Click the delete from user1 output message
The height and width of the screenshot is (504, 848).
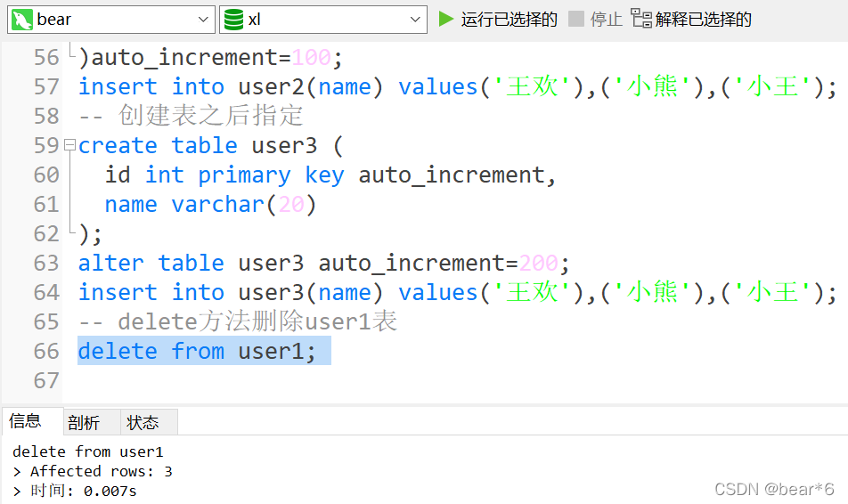(87, 451)
